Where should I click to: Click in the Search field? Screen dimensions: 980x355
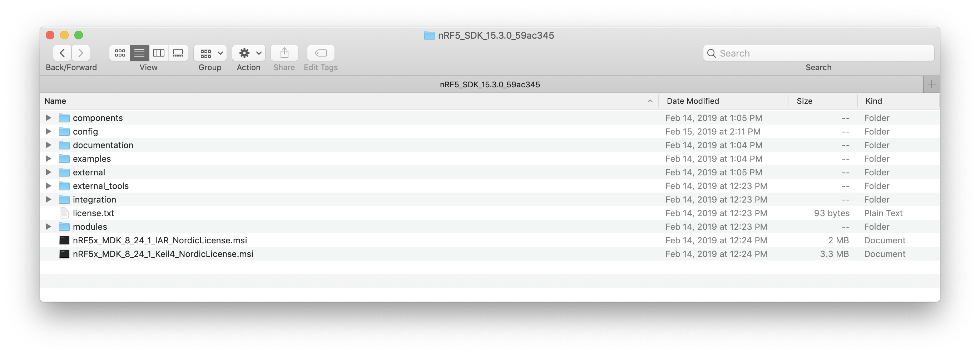(822, 53)
